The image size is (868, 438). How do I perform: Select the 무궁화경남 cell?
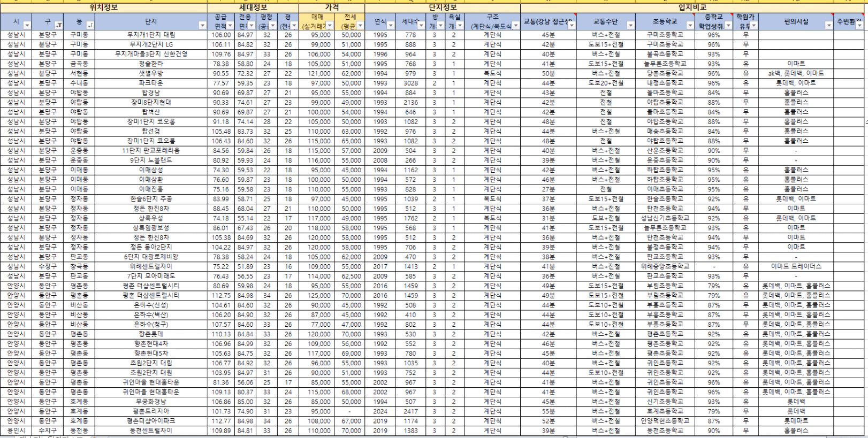coord(151,402)
